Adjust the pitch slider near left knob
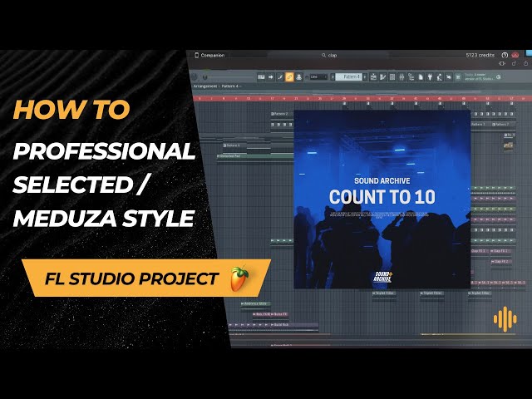Image resolution: width=532 pixels, height=399 pixels. pyautogui.click(x=205, y=77)
